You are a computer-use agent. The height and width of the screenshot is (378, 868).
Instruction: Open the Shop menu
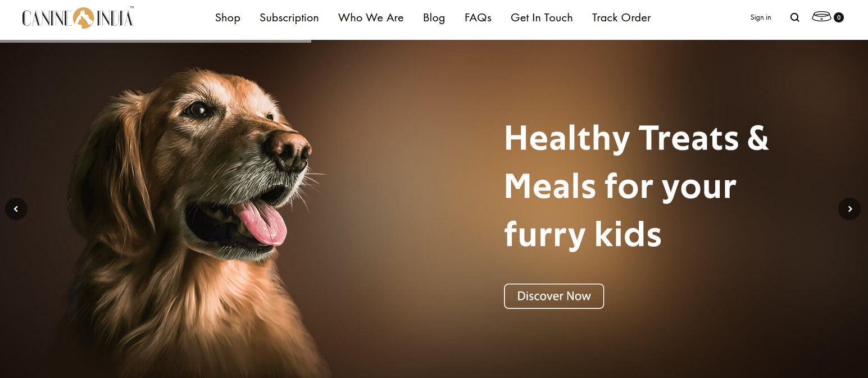click(228, 17)
